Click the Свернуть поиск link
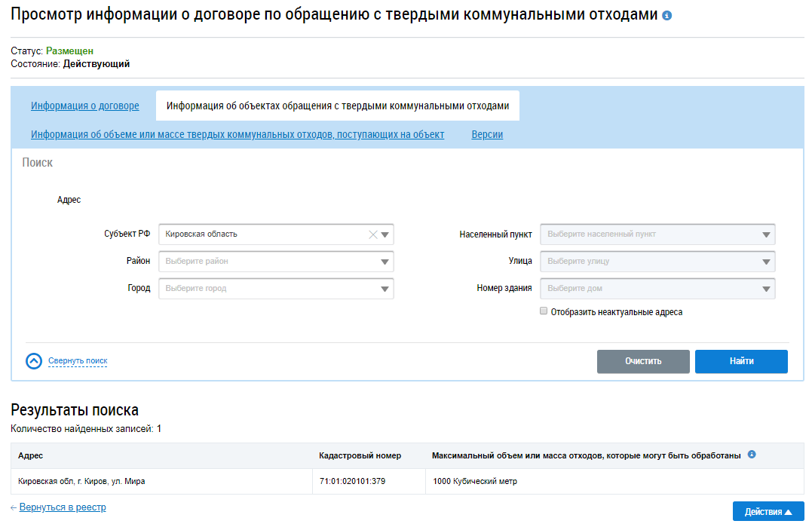 (78, 361)
